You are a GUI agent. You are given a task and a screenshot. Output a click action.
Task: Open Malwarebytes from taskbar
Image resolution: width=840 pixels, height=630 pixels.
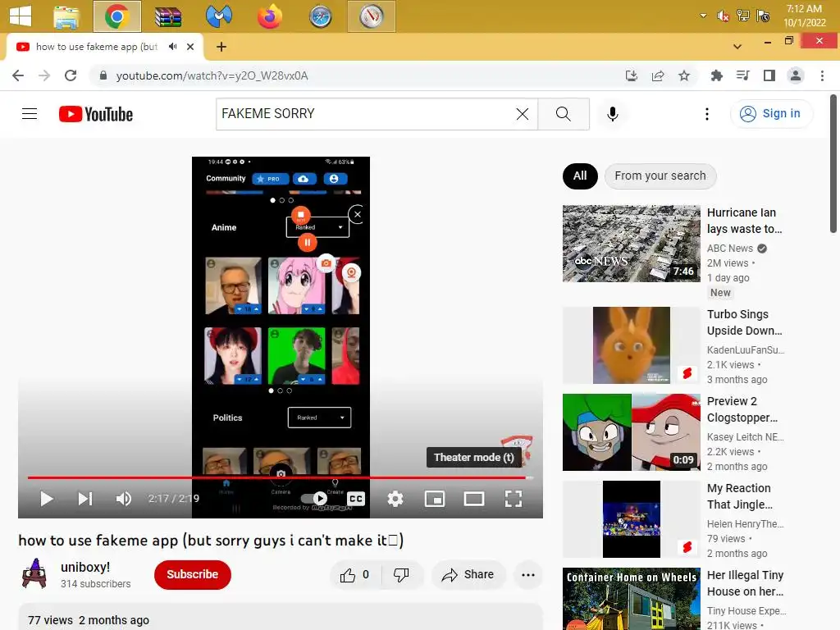pos(219,16)
